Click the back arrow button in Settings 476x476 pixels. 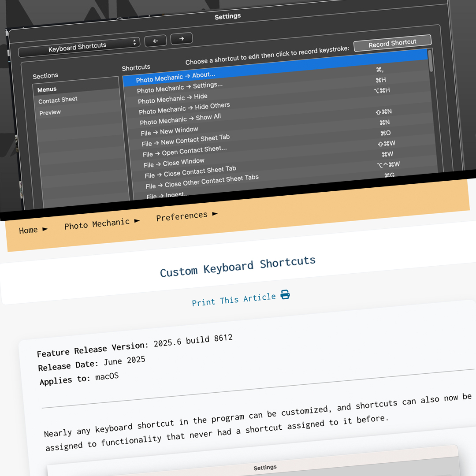coord(155,41)
